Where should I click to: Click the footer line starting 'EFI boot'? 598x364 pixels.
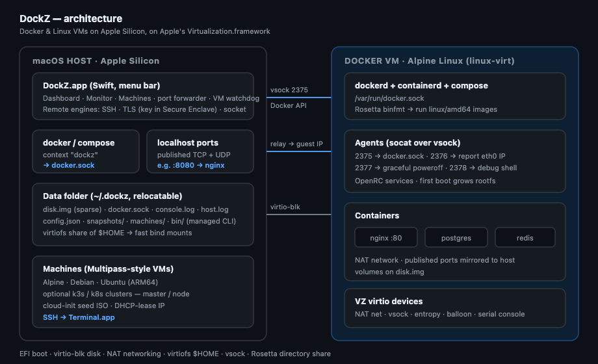coord(175,354)
